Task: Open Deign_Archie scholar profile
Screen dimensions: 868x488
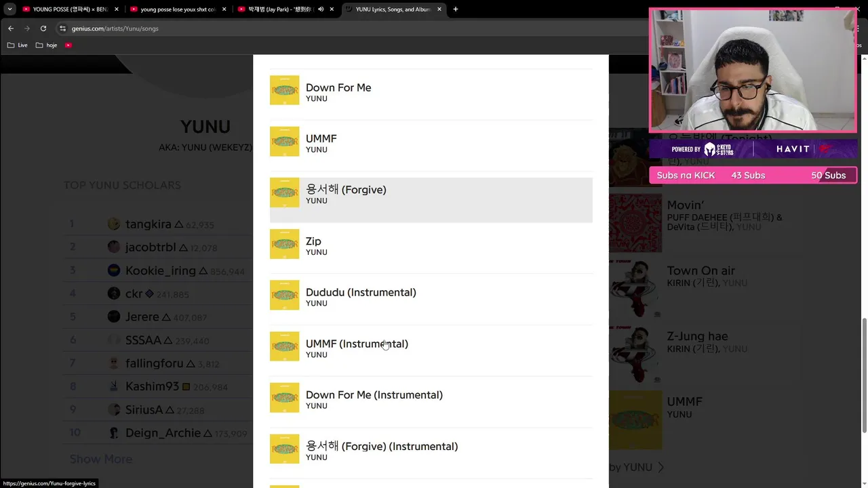Action: tap(163, 432)
